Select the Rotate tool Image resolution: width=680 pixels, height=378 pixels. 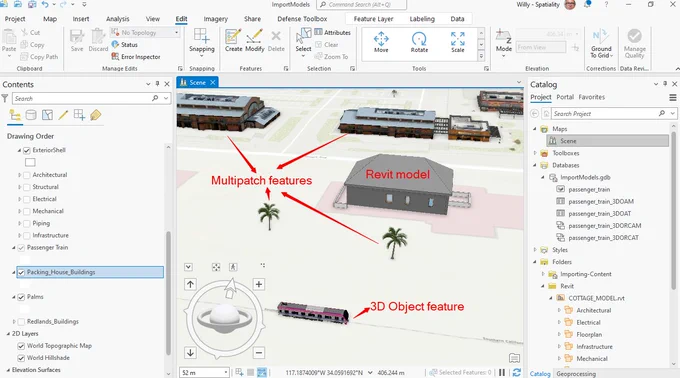419,42
